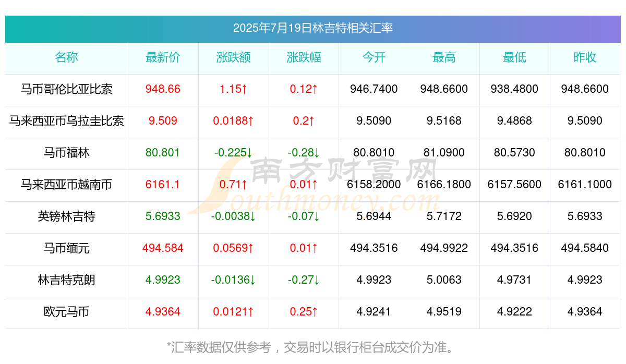
Task: Click the 最低 column header
Action: [514, 57]
